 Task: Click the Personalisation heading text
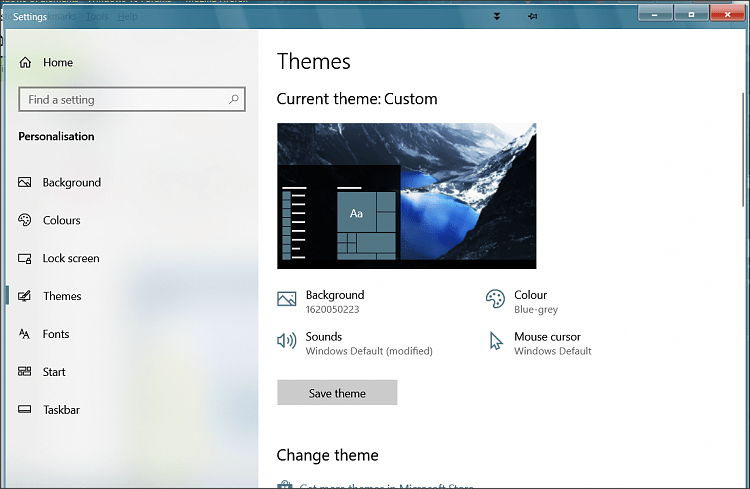click(x=56, y=136)
